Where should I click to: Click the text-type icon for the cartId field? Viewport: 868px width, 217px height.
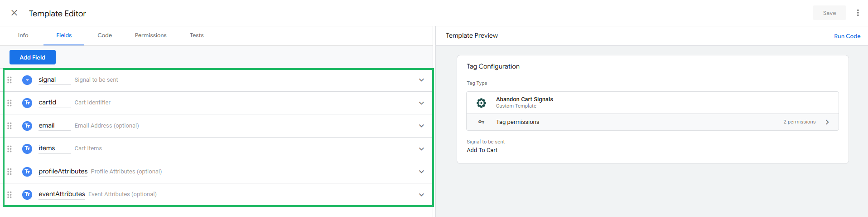click(x=27, y=103)
